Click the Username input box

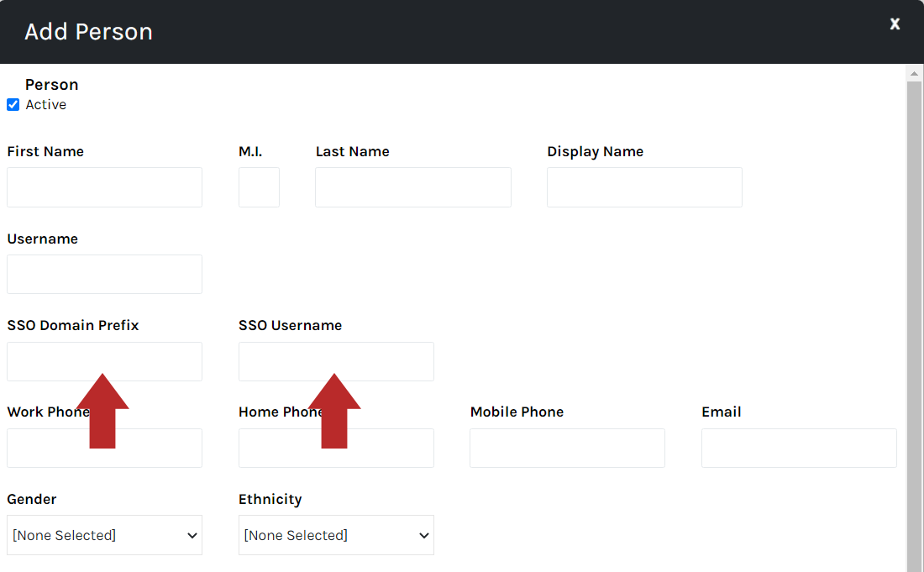[104, 275]
